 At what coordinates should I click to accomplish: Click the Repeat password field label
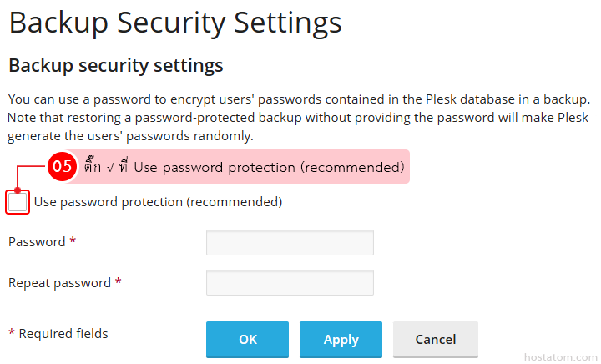(x=59, y=283)
